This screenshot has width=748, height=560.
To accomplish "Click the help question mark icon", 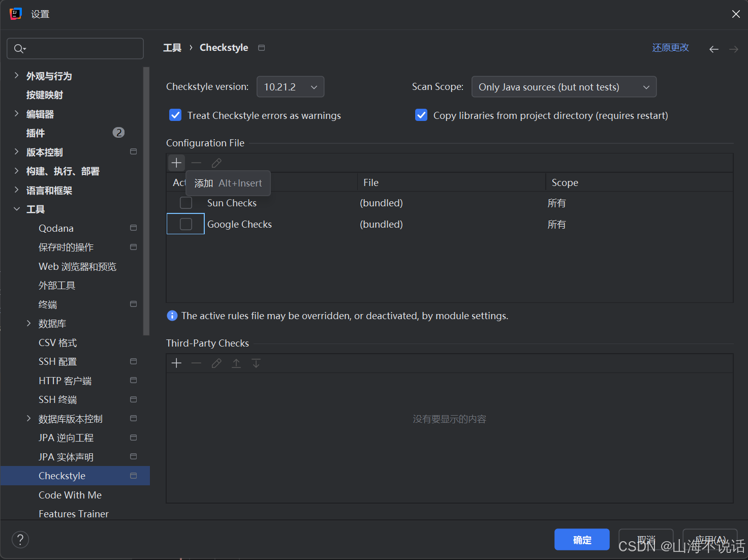I will pos(20,539).
